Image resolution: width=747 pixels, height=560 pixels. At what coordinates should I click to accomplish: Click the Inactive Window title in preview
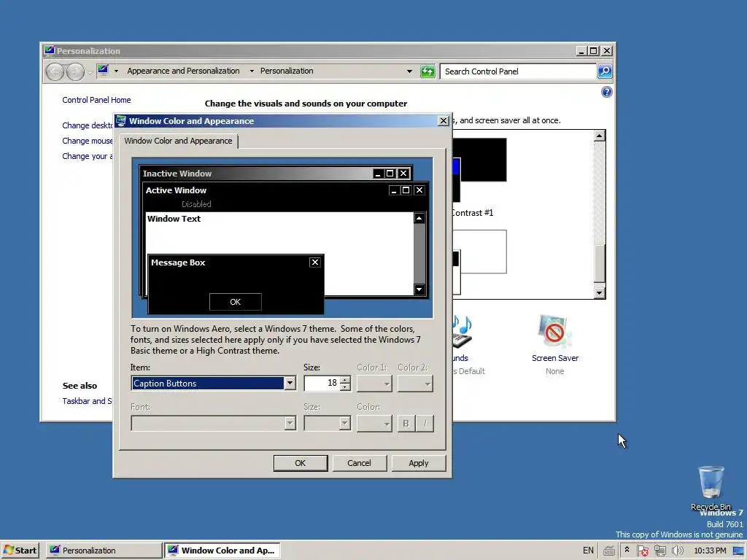[x=177, y=174]
